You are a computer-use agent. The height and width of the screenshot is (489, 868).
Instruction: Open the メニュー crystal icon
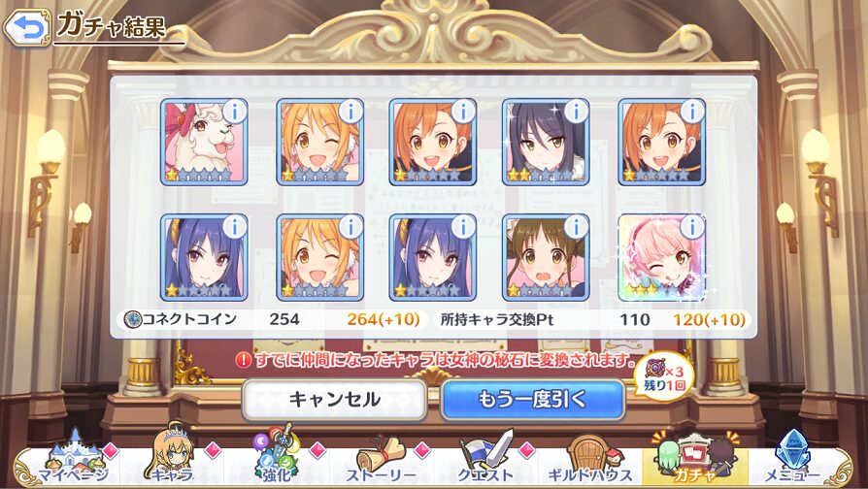[x=792, y=458]
